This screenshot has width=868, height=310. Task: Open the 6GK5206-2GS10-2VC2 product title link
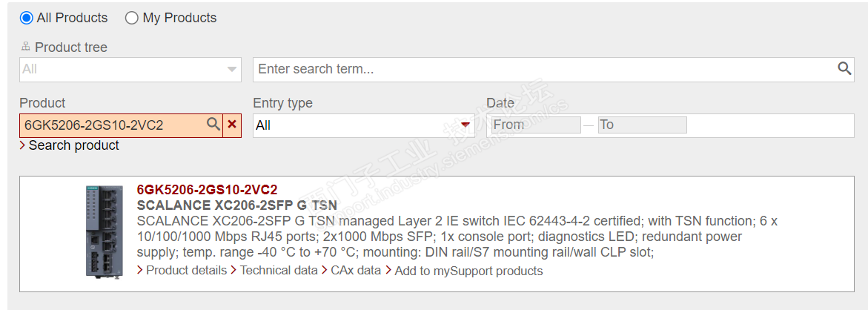tap(207, 190)
